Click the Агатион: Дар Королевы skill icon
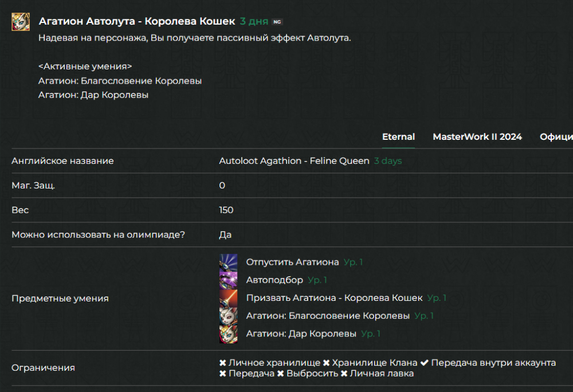 click(x=229, y=333)
